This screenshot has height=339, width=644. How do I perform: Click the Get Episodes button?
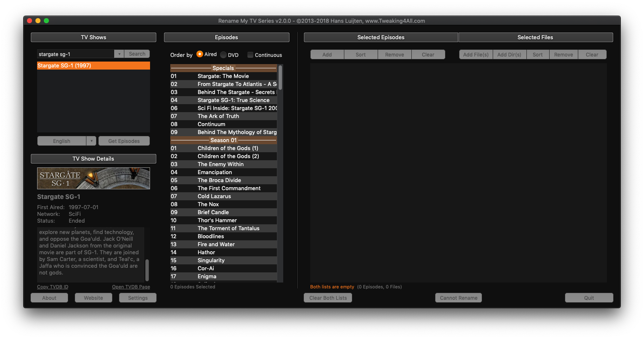click(x=124, y=141)
